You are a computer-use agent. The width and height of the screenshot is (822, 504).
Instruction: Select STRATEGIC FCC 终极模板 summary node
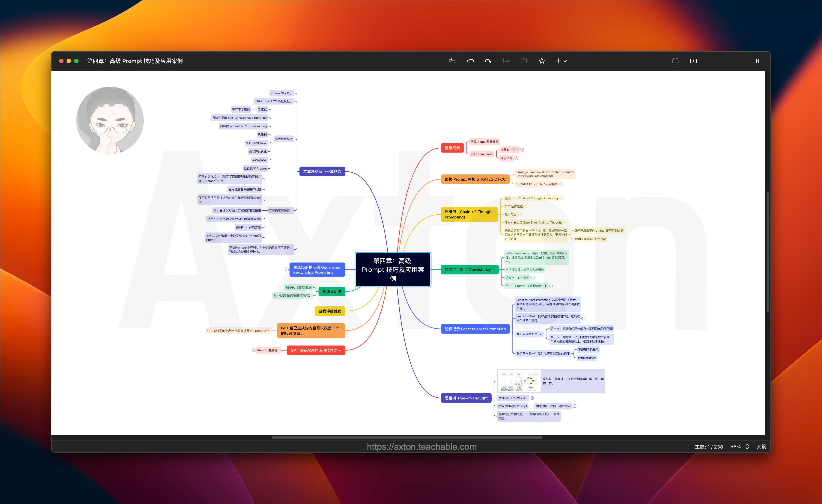click(x=274, y=101)
